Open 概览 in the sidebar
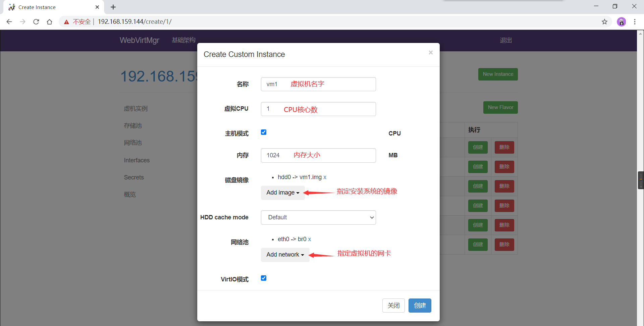 [x=130, y=195]
